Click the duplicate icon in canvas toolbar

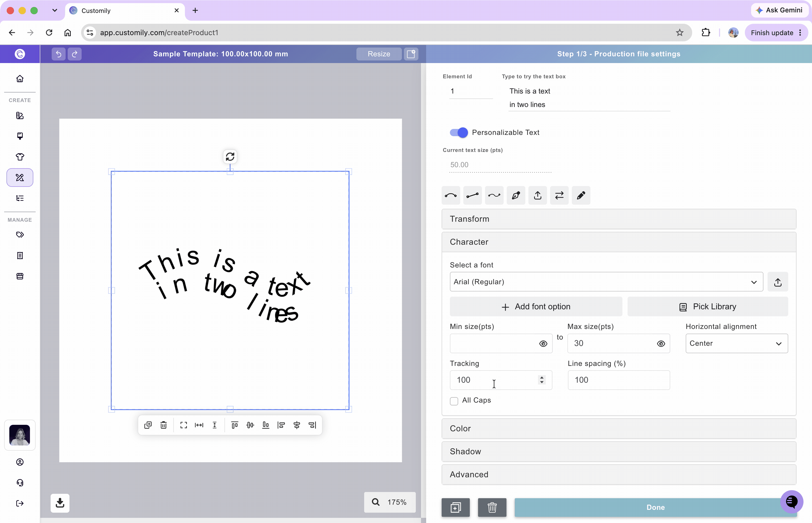(x=148, y=425)
